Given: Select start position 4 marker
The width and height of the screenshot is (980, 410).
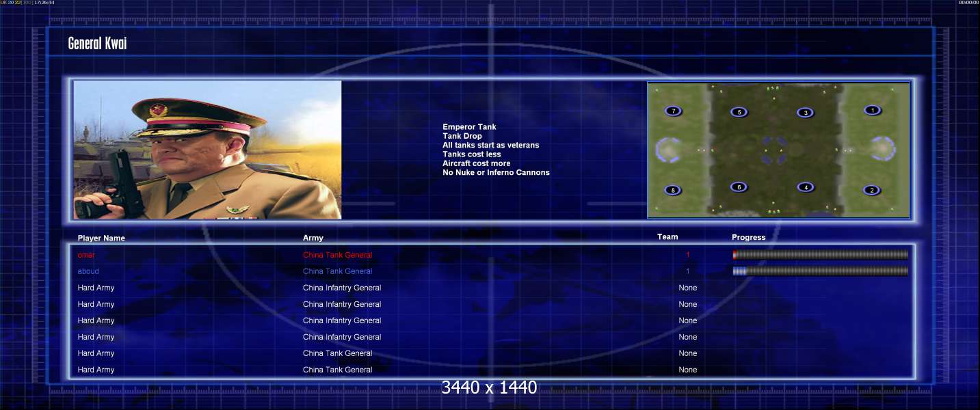Looking at the screenshot, I should [x=805, y=187].
